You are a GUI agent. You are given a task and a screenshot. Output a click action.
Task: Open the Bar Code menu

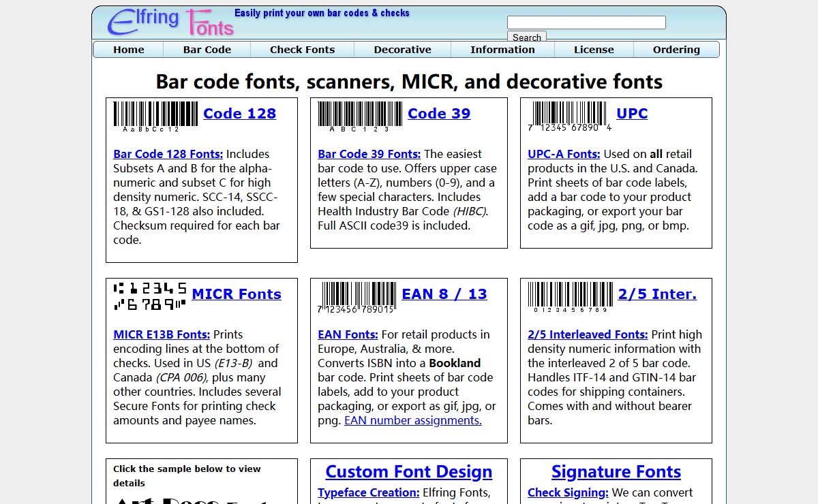tap(207, 50)
